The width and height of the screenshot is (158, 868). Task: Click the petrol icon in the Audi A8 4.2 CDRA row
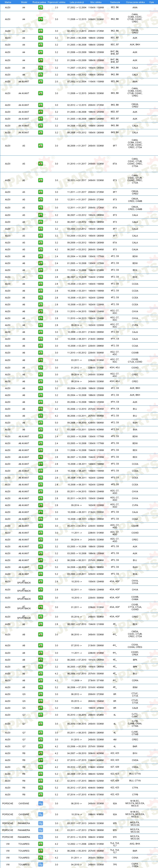click(x=40, y=680)
